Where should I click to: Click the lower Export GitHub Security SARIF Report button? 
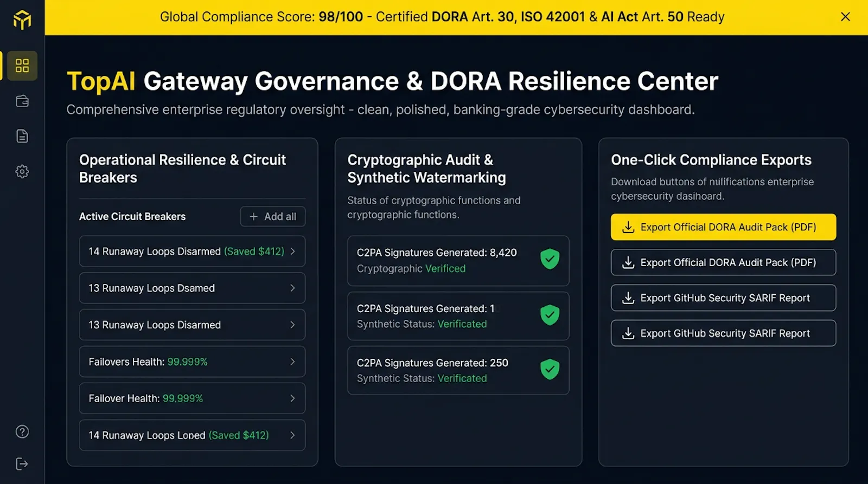coord(723,333)
